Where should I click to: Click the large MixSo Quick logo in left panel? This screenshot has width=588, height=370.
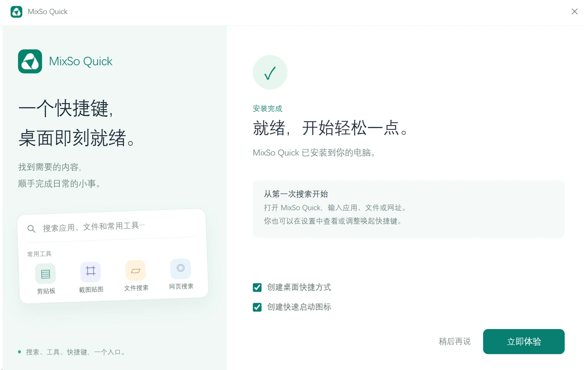[x=30, y=61]
